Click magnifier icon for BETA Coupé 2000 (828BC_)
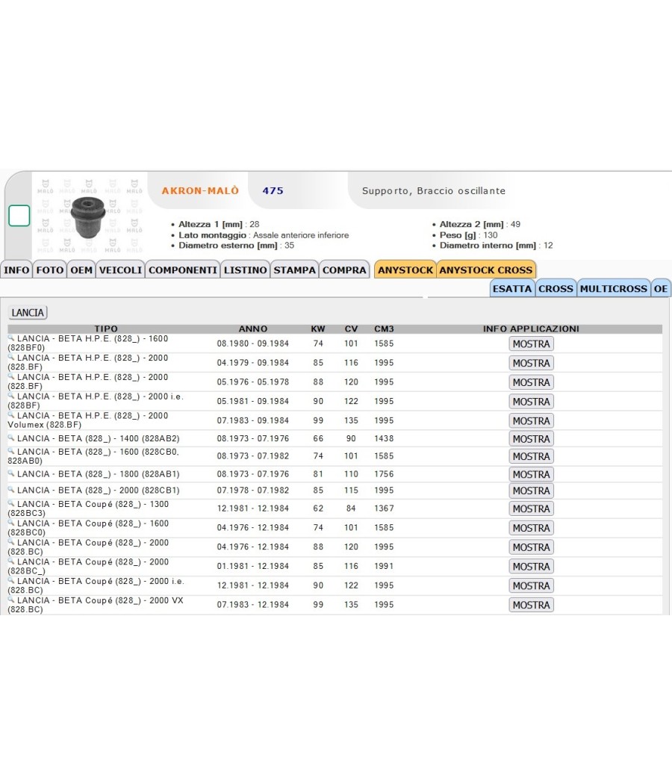This screenshot has width=672, height=784. tap(11, 561)
